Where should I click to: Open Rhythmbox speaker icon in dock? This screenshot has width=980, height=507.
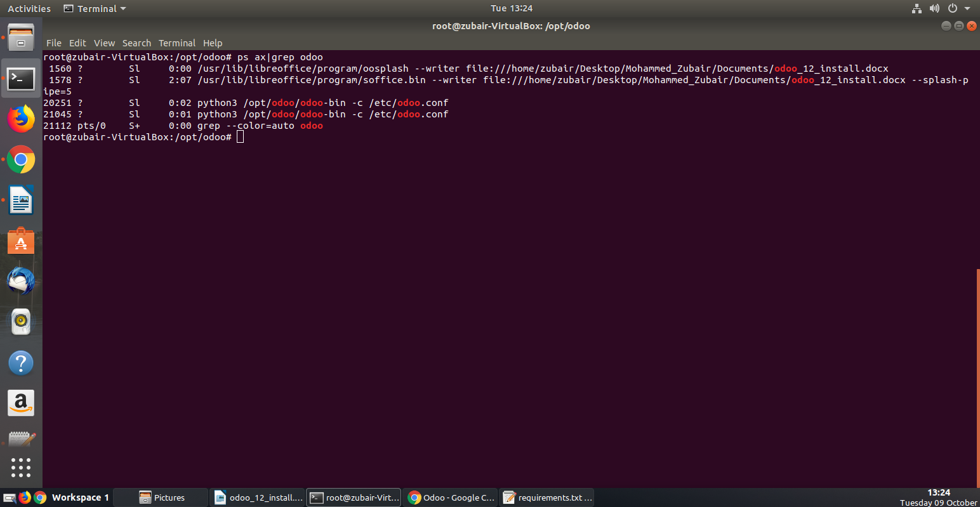21,322
